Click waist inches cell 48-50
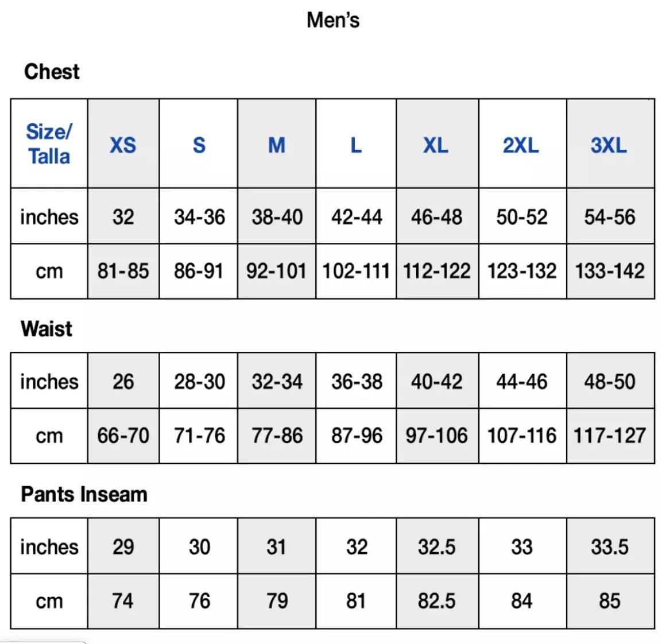The height and width of the screenshot is (644, 666). pyautogui.click(x=610, y=381)
